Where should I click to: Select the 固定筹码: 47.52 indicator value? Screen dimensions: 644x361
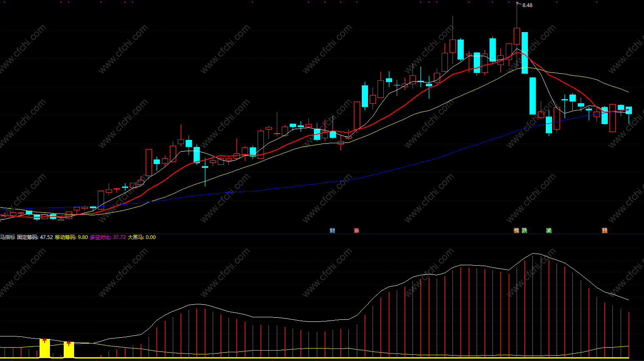(x=35, y=237)
